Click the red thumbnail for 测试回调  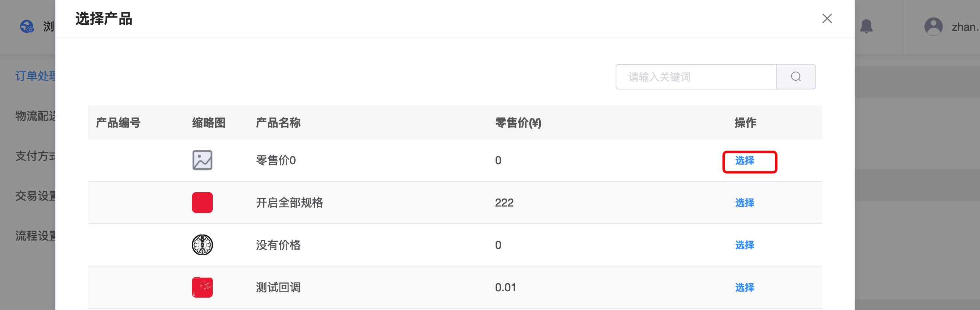[202, 287]
